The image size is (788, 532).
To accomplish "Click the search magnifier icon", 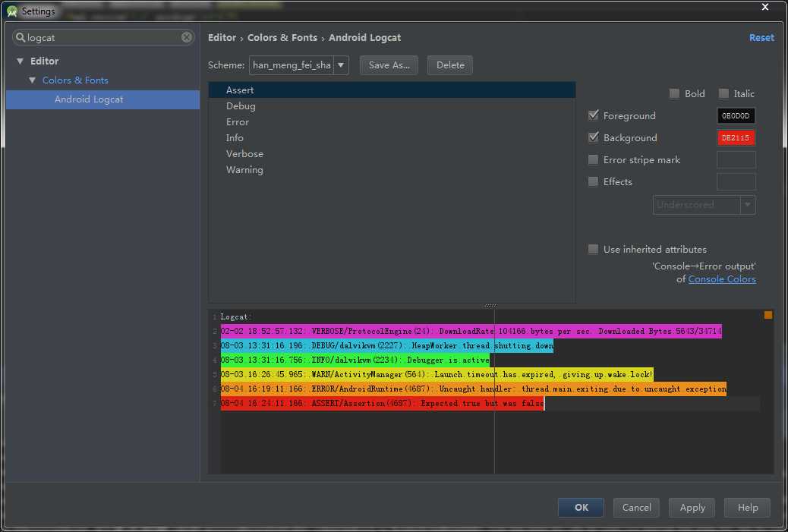I will (x=20, y=37).
